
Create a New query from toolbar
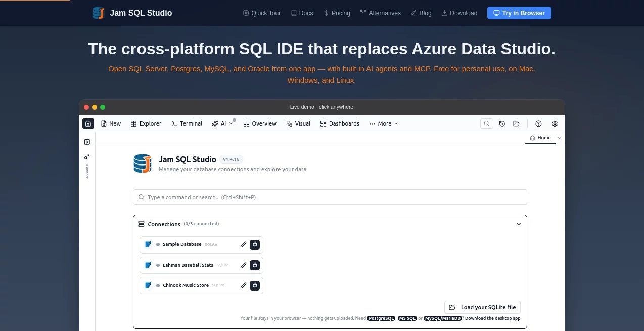(x=111, y=123)
